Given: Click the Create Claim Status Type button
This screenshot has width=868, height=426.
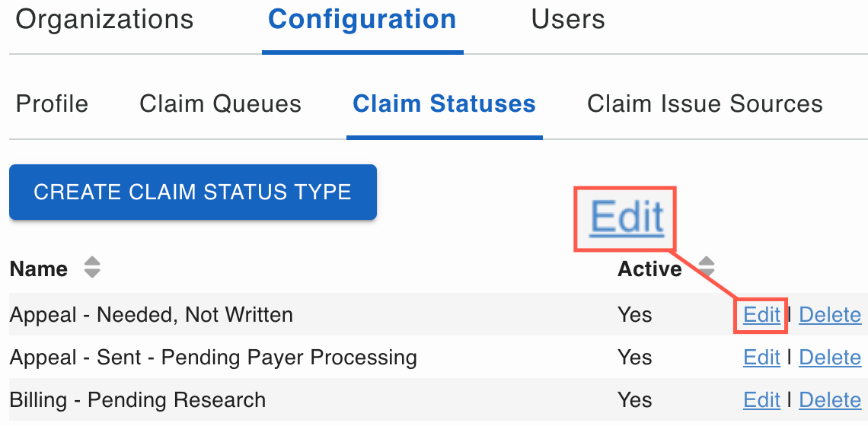Looking at the screenshot, I should (x=193, y=192).
